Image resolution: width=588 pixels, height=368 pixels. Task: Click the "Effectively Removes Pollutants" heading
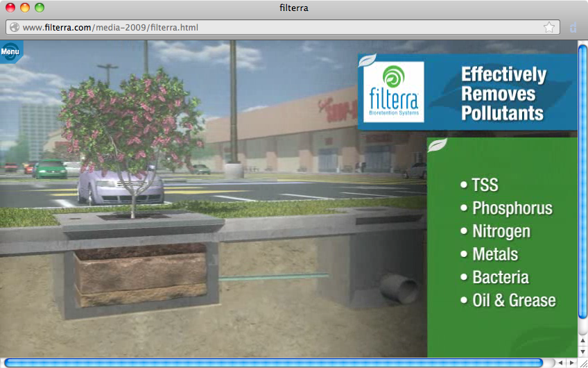[x=503, y=94]
